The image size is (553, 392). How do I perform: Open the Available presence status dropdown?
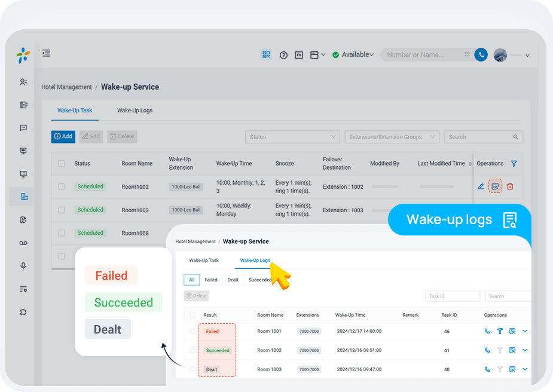[353, 54]
